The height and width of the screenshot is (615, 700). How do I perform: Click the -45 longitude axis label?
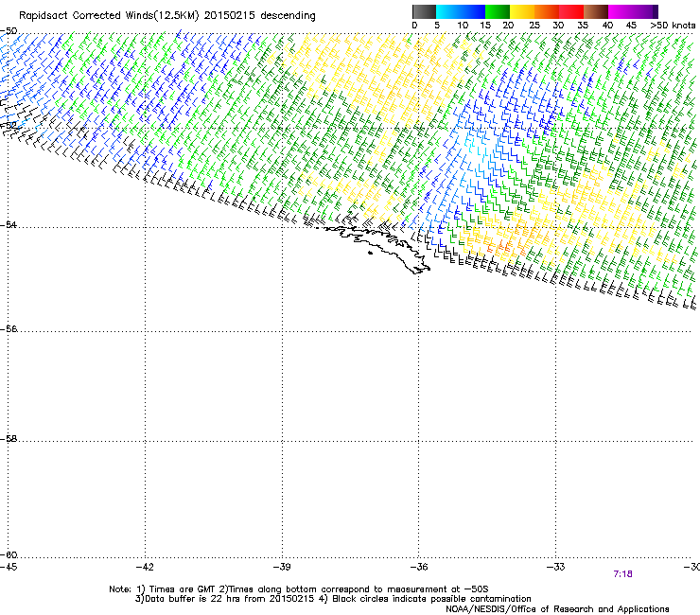click(9, 567)
